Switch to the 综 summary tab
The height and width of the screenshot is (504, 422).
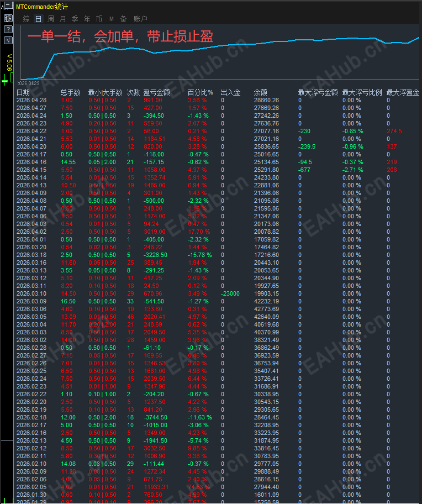click(27, 19)
